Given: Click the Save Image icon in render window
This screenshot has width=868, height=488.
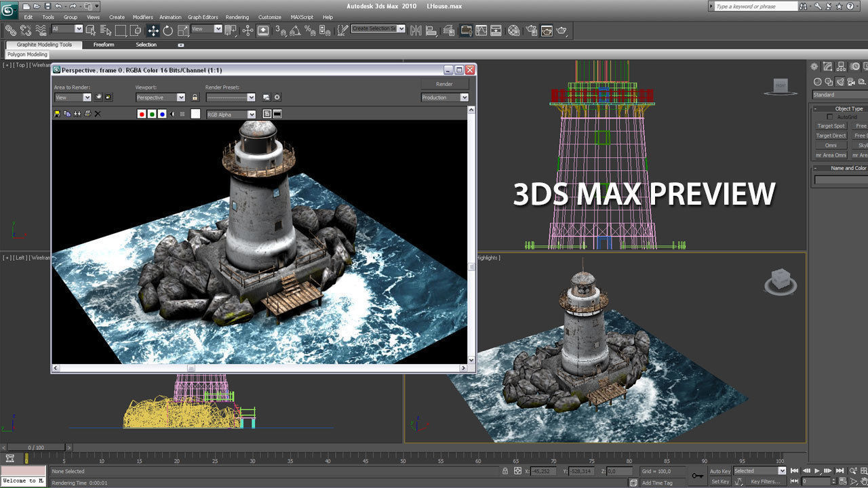Looking at the screenshot, I should (x=57, y=114).
